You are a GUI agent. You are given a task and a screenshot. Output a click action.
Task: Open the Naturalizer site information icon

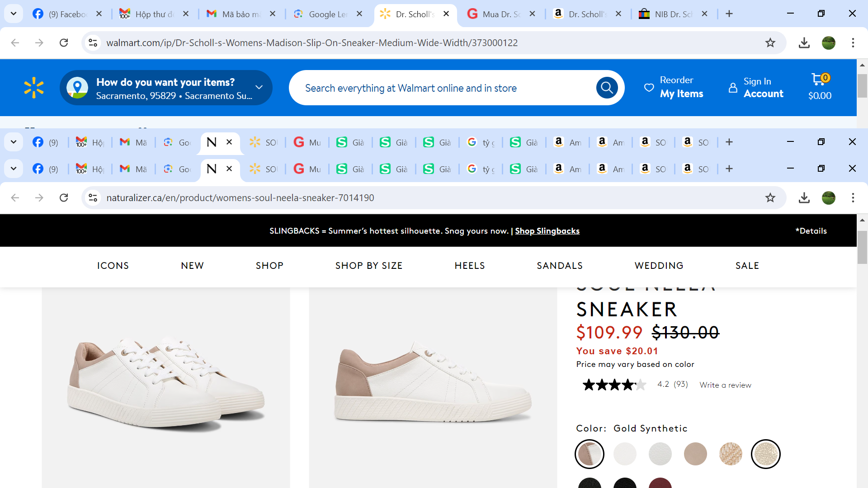(93, 197)
